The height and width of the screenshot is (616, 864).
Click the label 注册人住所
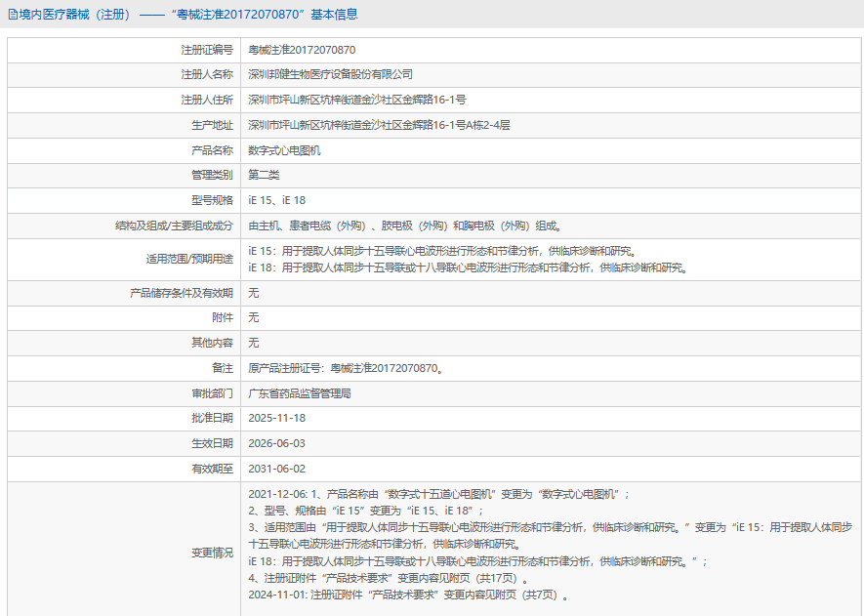point(207,100)
